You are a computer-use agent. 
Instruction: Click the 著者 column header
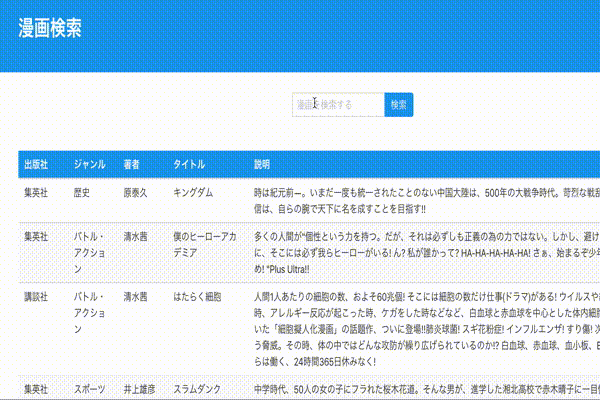point(132,165)
